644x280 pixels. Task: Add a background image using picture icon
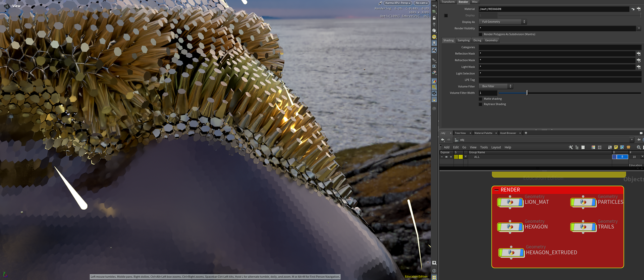tap(622, 147)
